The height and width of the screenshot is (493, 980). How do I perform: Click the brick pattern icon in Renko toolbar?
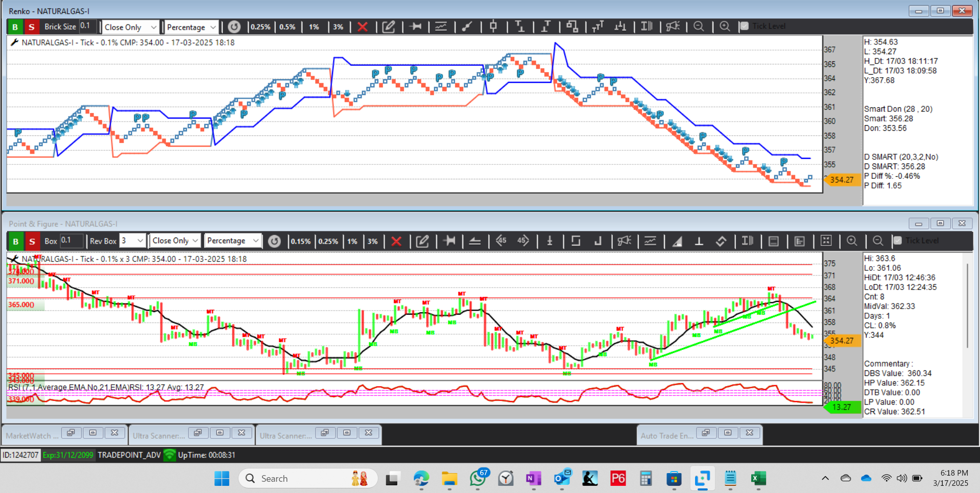click(x=572, y=26)
